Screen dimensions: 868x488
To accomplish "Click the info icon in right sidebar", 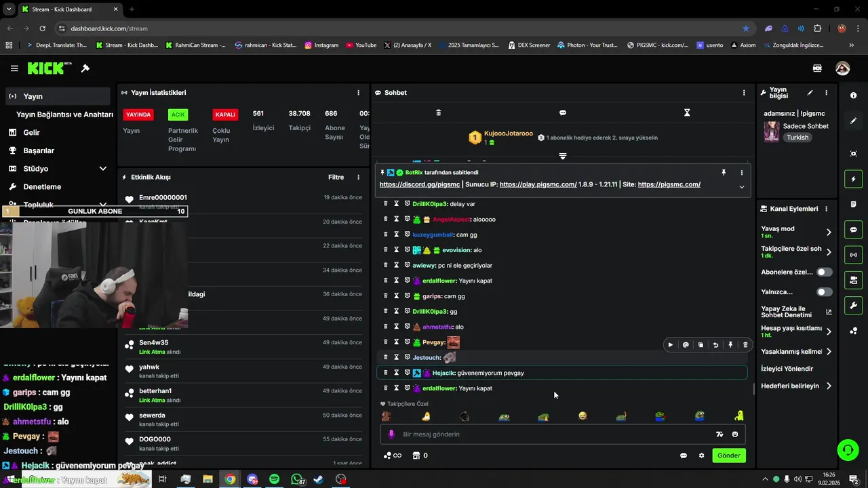I will pos(853,96).
